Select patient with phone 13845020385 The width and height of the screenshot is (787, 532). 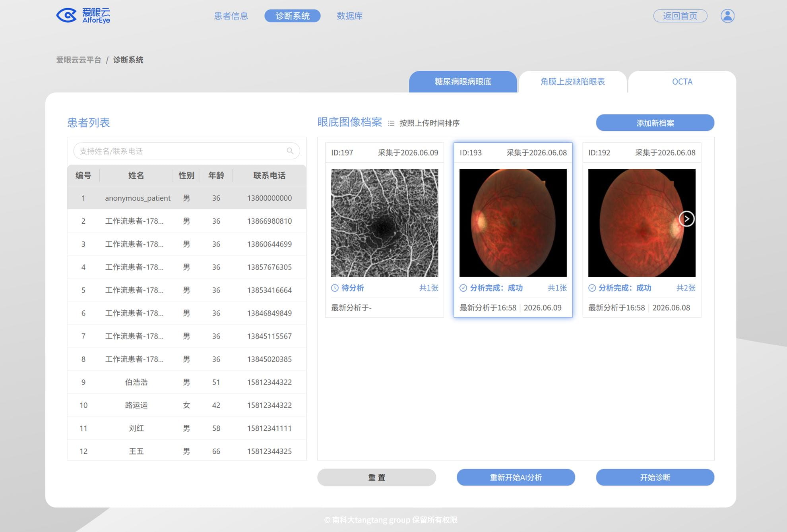[187, 359]
